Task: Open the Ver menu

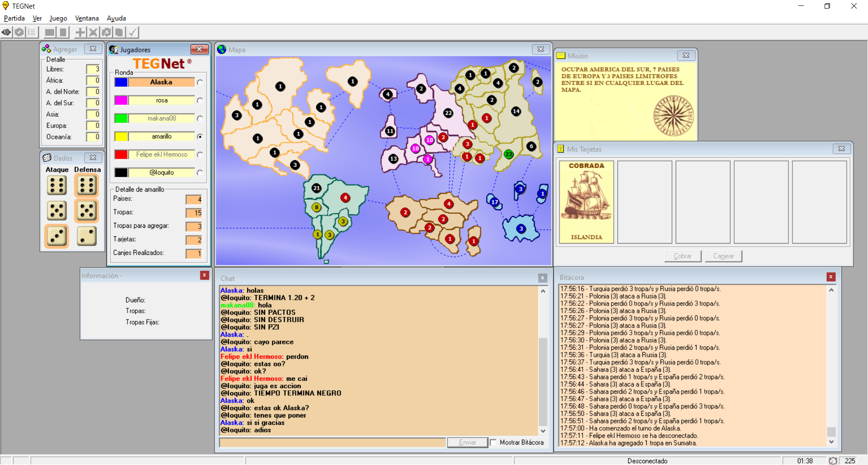Action: click(37, 18)
